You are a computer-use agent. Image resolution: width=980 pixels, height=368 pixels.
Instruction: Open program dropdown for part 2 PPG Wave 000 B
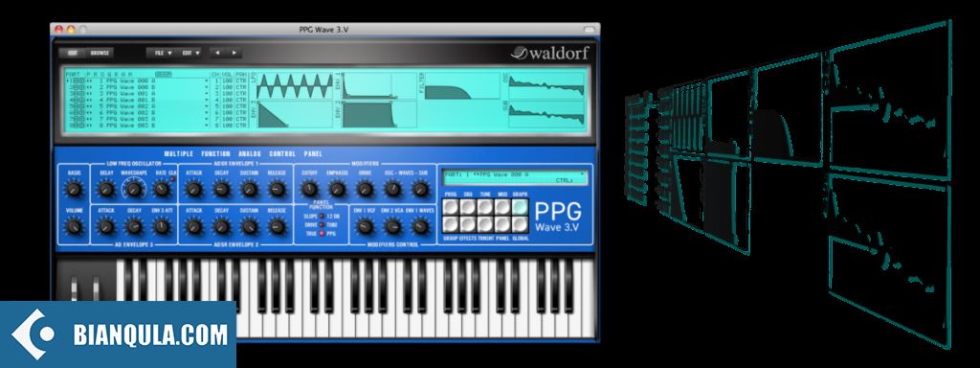[207, 87]
